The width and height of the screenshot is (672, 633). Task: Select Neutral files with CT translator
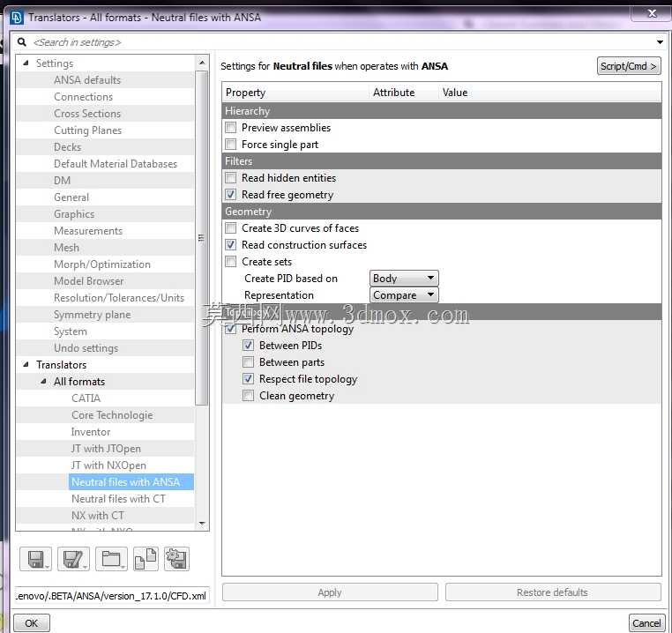pyautogui.click(x=118, y=498)
